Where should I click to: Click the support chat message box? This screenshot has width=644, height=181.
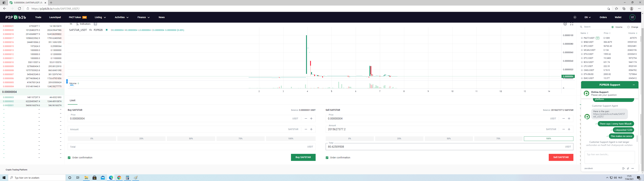click(609, 157)
